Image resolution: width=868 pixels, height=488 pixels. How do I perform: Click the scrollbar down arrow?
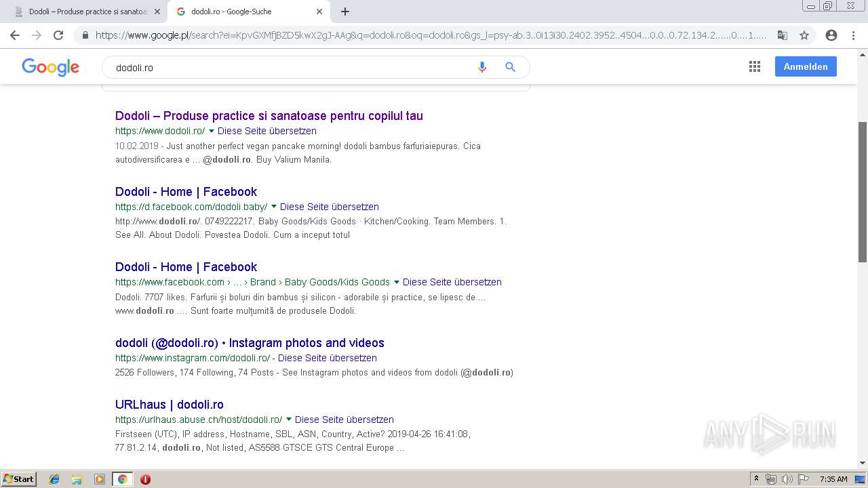(863, 464)
